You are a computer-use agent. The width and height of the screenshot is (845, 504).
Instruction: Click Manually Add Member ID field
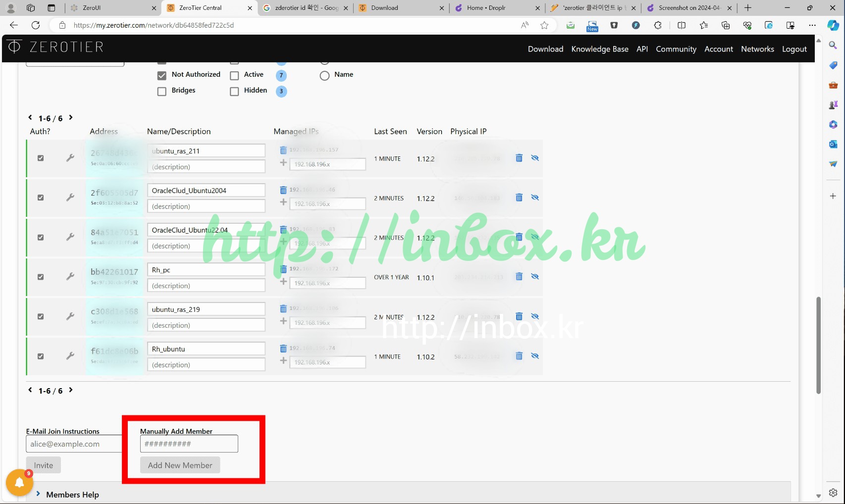tap(189, 444)
